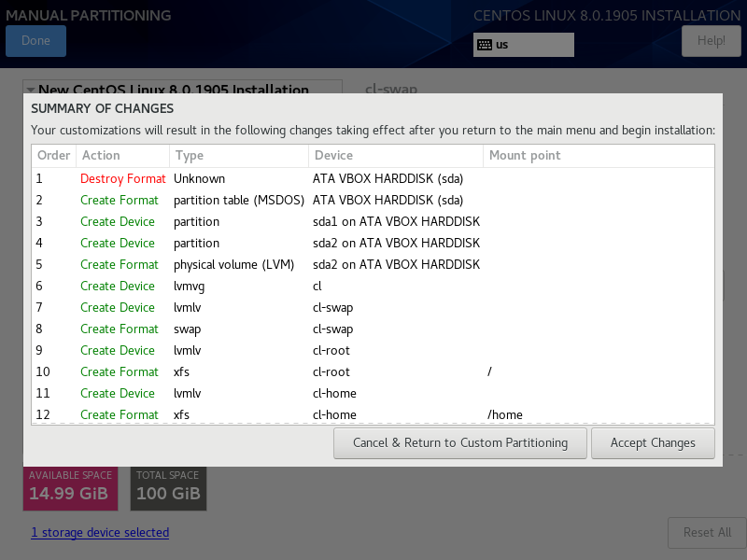Select 'cl-home' device in row 11
The image size is (747, 560).
pyautogui.click(x=334, y=393)
